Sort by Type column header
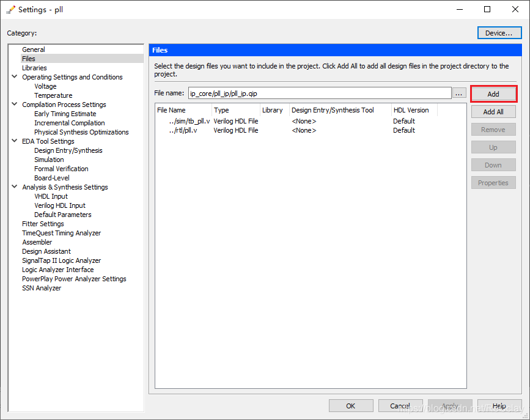 tap(235, 110)
